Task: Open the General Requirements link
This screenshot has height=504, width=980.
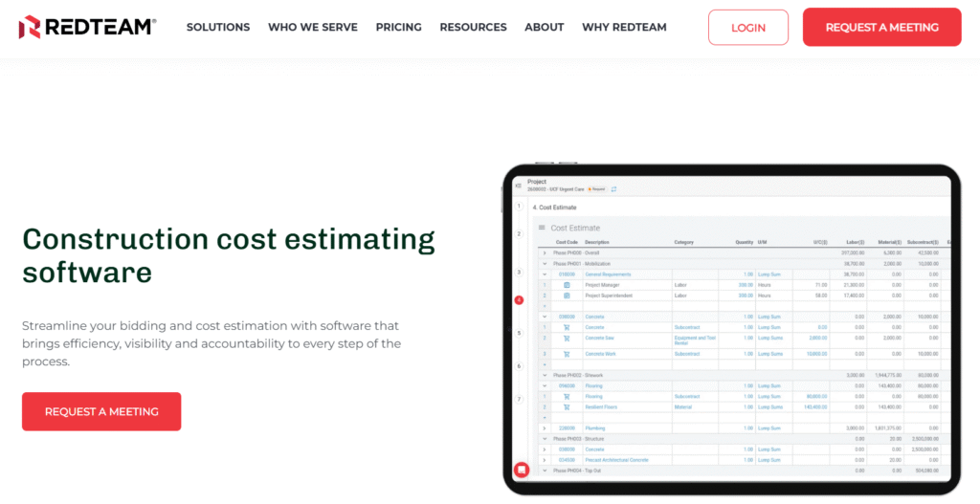Action: 608,274
